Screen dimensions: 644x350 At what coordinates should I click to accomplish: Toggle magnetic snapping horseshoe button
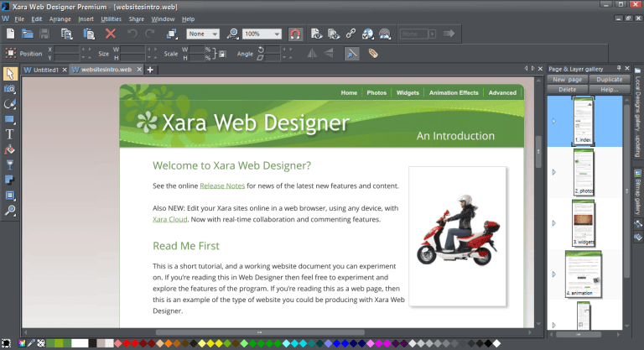[x=295, y=34]
